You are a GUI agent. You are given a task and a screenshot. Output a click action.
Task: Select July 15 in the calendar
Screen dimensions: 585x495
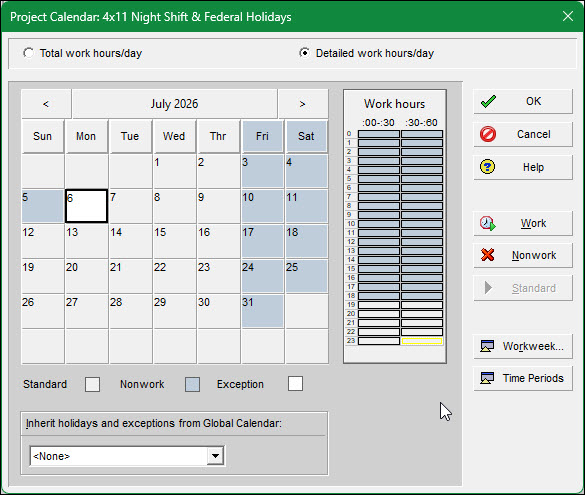pyautogui.click(x=175, y=241)
